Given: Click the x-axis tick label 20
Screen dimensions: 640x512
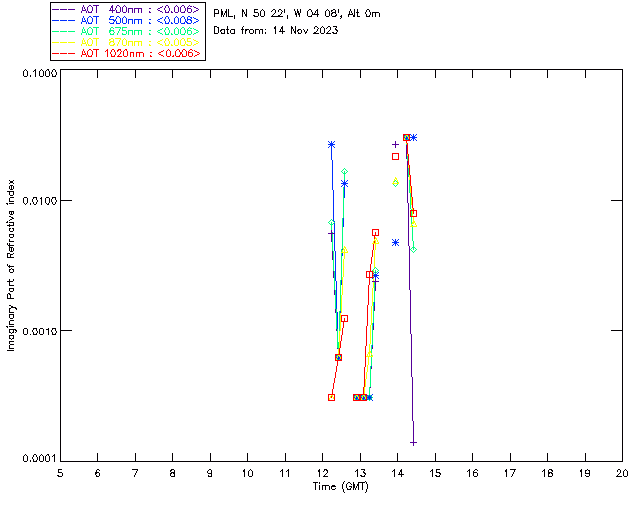Looking at the screenshot, I should point(622,473).
